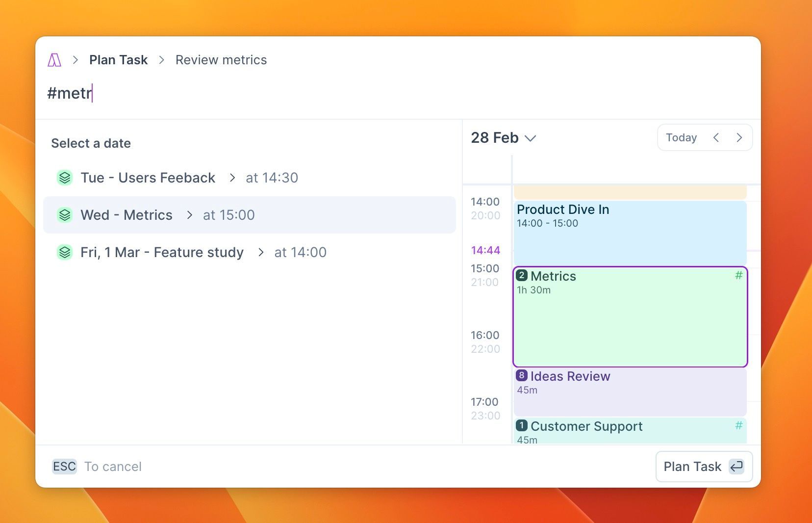The height and width of the screenshot is (523, 812).
Task: Select the Product Dive In calendar event
Action: click(630, 232)
